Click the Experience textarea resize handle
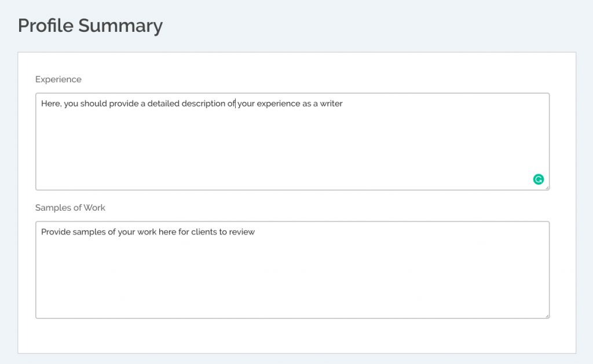Screen dimensions: 593x364 tap(547, 187)
